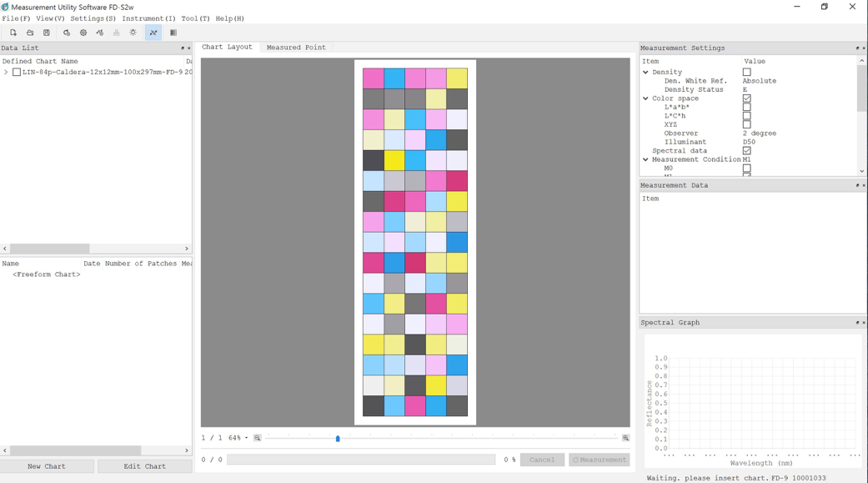Click the zoom in magnifier icon

pyautogui.click(x=625, y=438)
